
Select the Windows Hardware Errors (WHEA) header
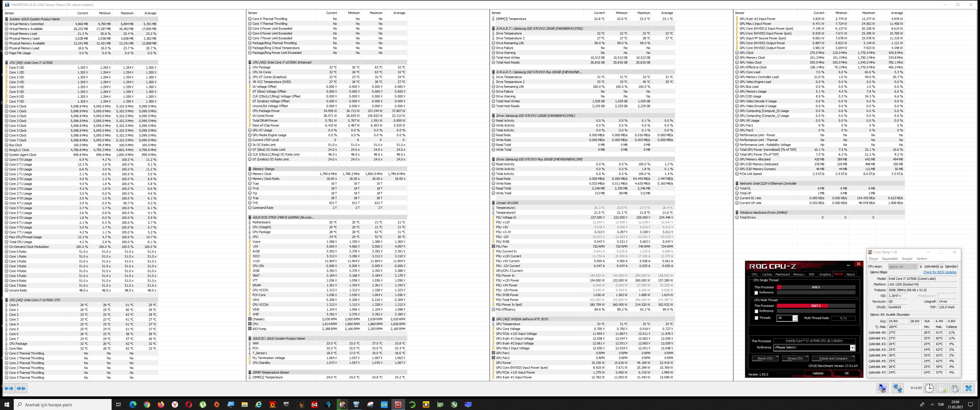819,213
